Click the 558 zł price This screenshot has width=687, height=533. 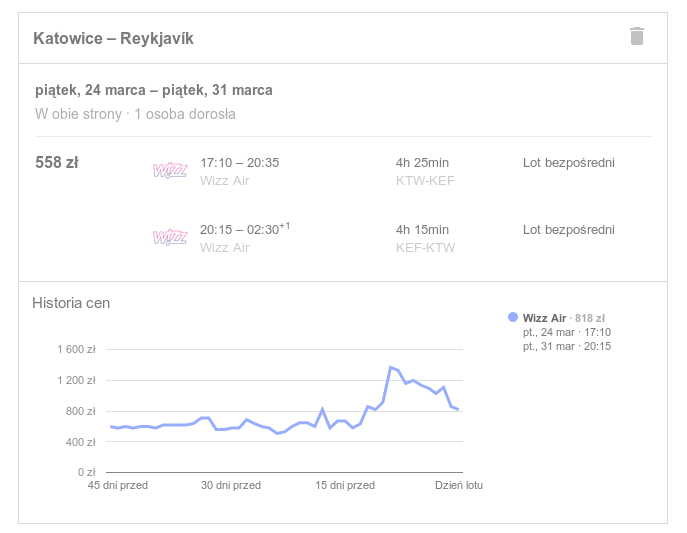tap(57, 162)
